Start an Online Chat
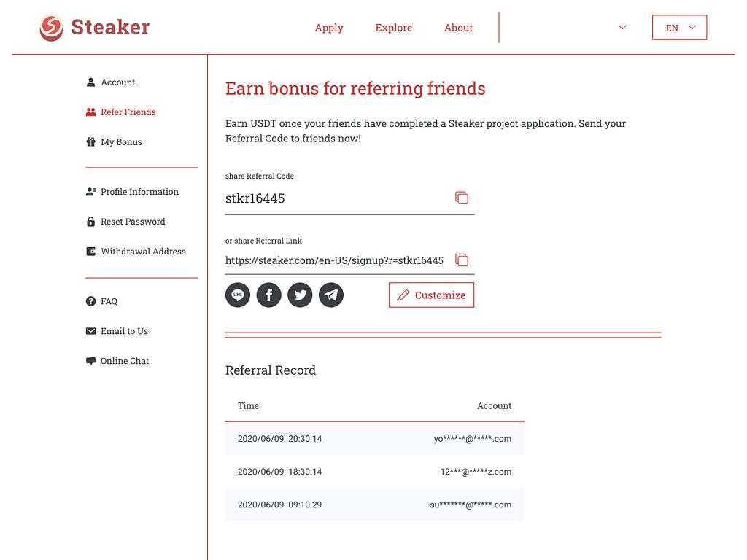 point(117,361)
